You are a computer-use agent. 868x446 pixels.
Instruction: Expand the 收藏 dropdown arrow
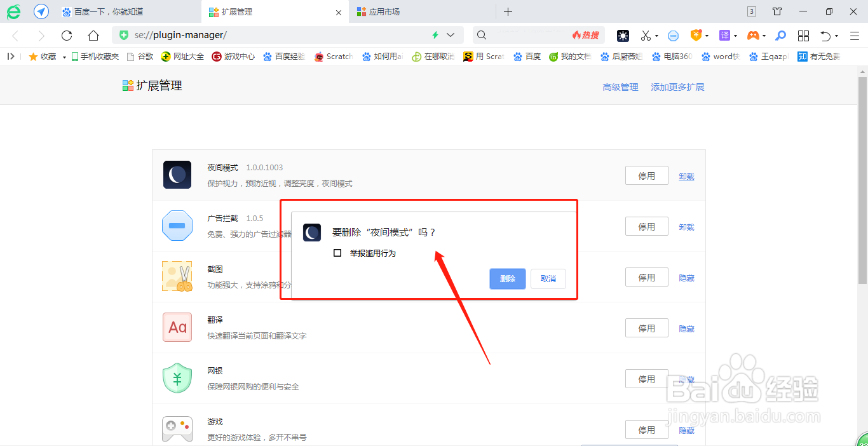(64, 57)
